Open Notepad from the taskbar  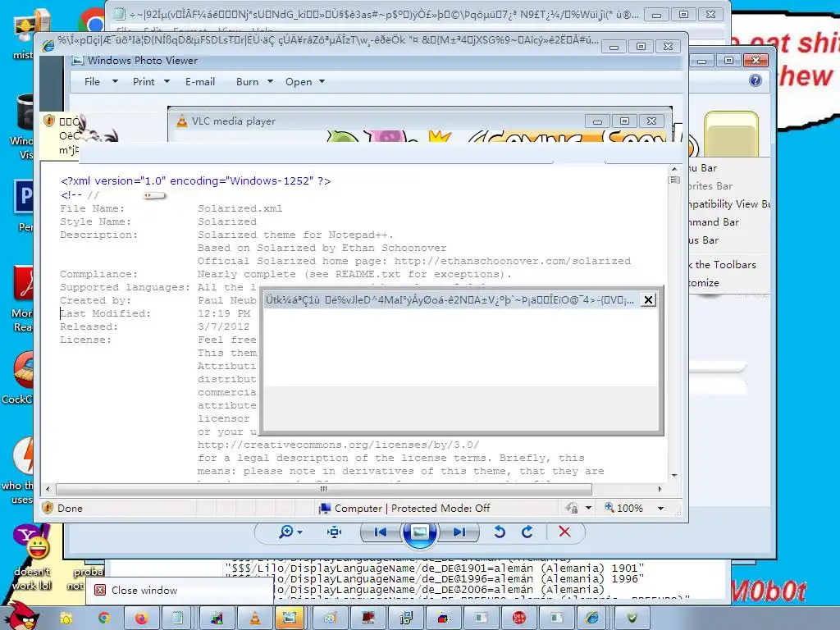(177, 619)
